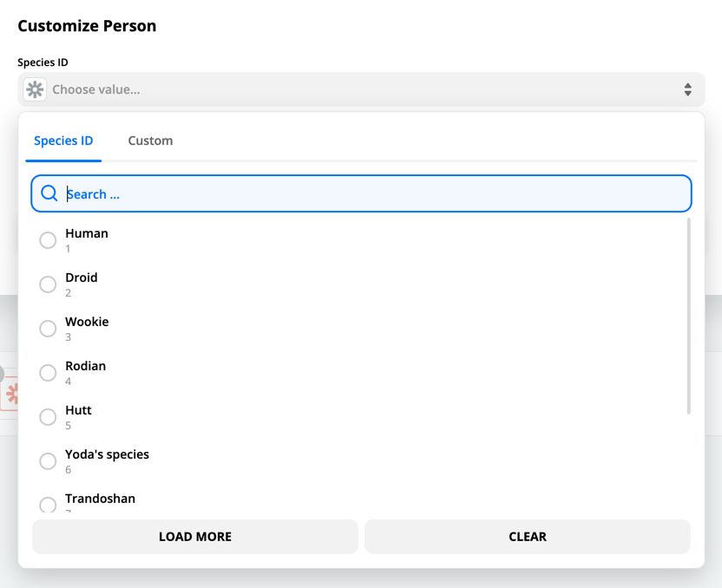Pick the Hutt radio button
This screenshot has height=588, width=722.
pyautogui.click(x=48, y=417)
